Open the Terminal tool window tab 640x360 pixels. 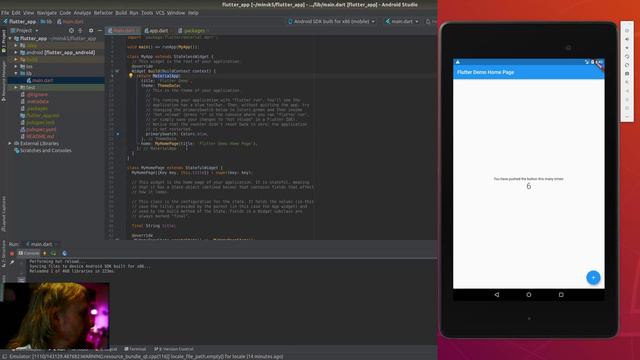[x=135, y=349]
